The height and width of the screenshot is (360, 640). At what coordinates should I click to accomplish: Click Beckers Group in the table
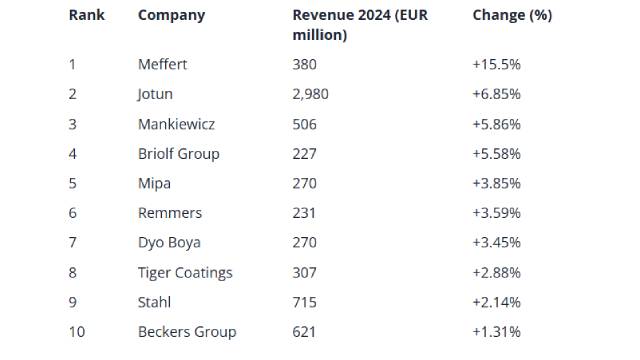(x=187, y=332)
